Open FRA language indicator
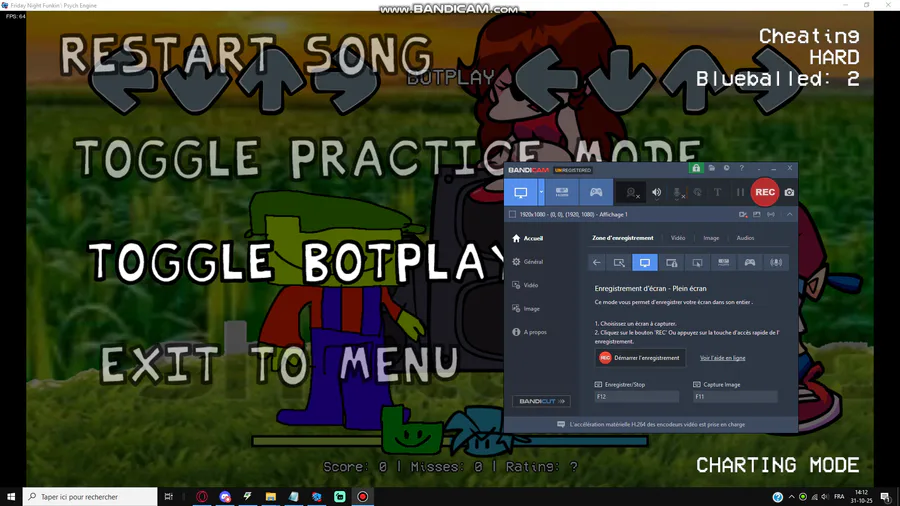Screen dimensions: 900x506 (x=839, y=497)
